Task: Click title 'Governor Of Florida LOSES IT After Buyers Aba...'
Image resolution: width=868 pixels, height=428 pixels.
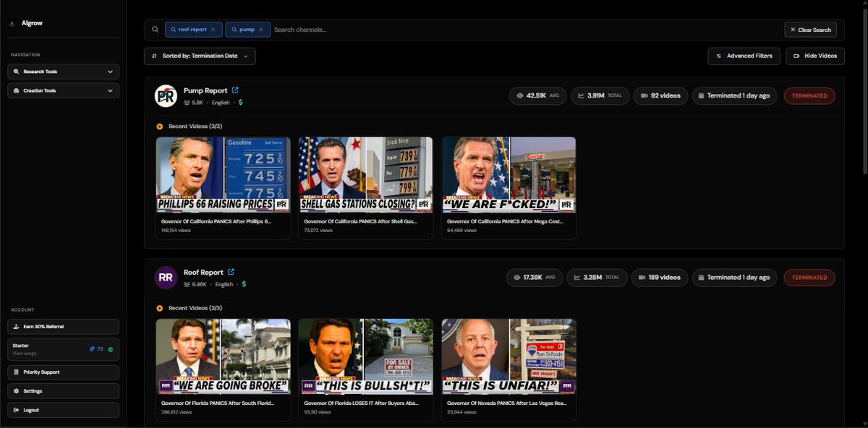Action: coord(361,403)
